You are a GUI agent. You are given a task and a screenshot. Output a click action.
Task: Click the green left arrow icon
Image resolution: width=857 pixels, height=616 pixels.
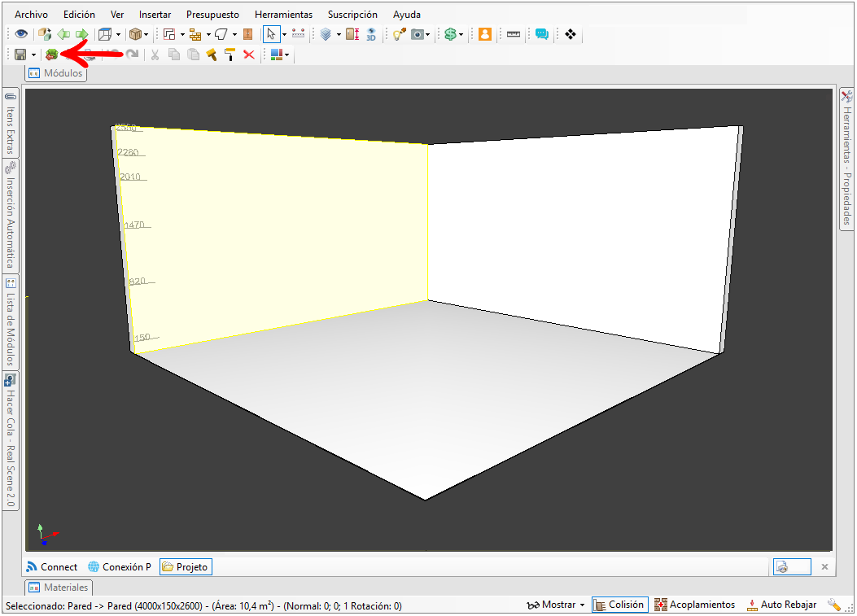pos(63,34)
